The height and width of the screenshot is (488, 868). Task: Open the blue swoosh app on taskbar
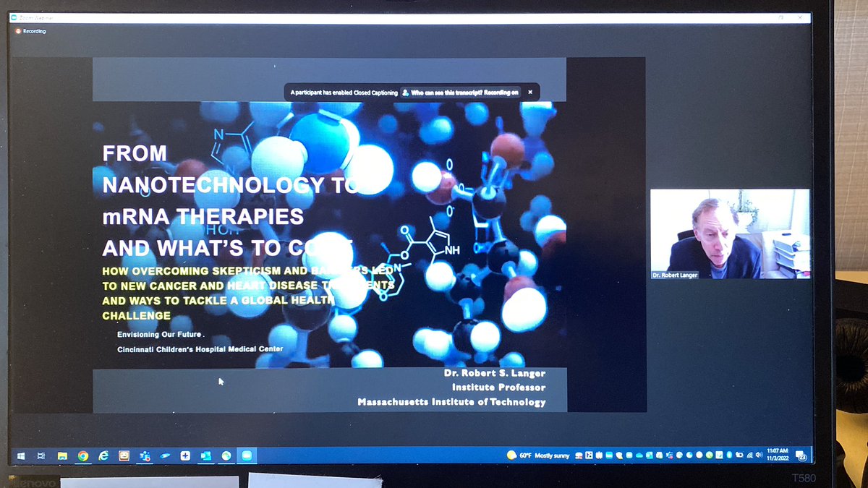165,455
